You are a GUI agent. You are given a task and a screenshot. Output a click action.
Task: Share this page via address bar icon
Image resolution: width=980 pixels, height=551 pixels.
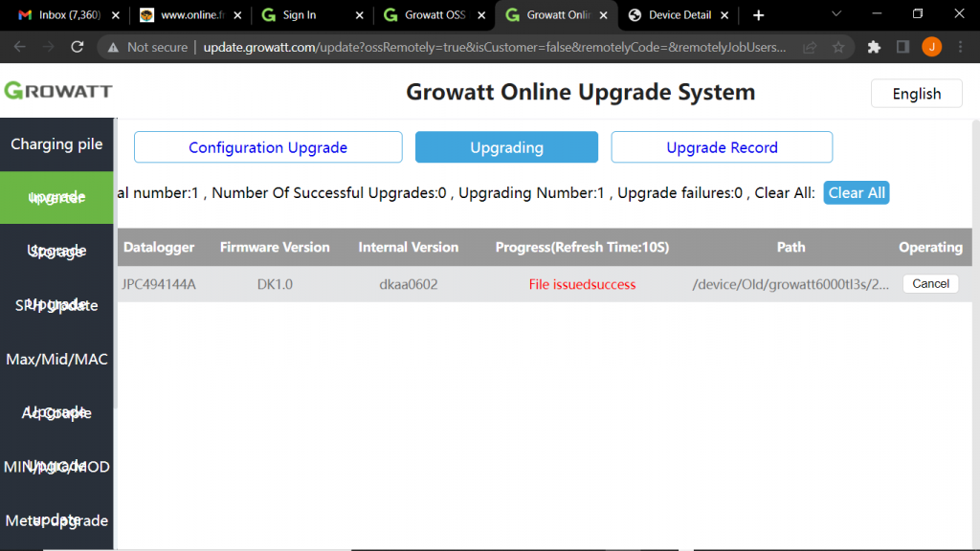point(810,47)
